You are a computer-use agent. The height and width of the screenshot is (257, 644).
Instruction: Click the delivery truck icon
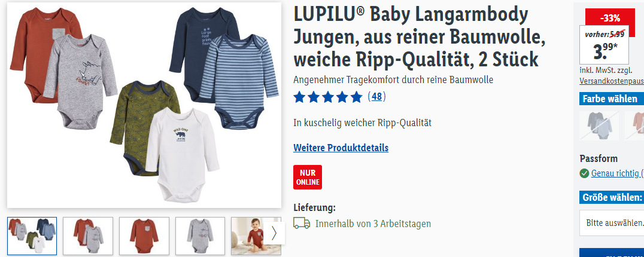[x=302, y=224]
